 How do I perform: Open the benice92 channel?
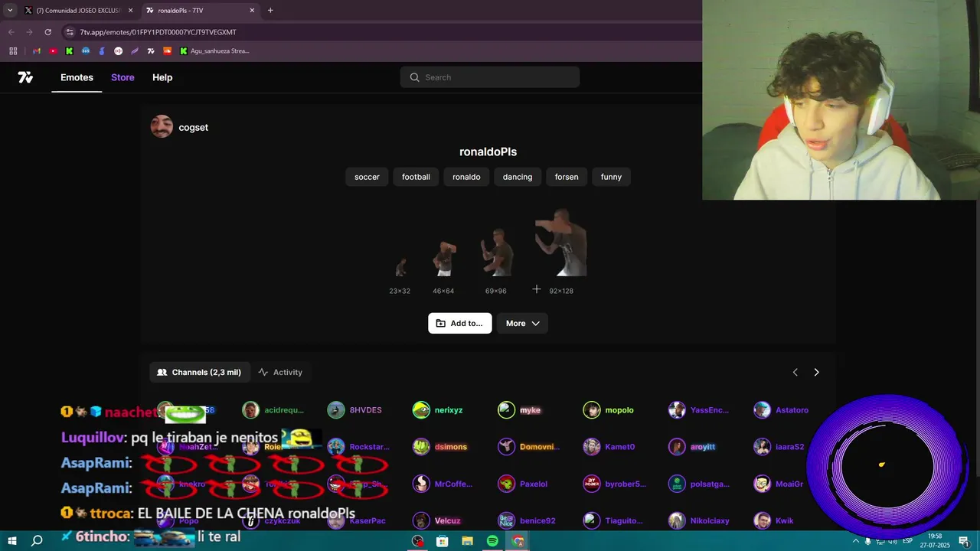click(527, 520)
